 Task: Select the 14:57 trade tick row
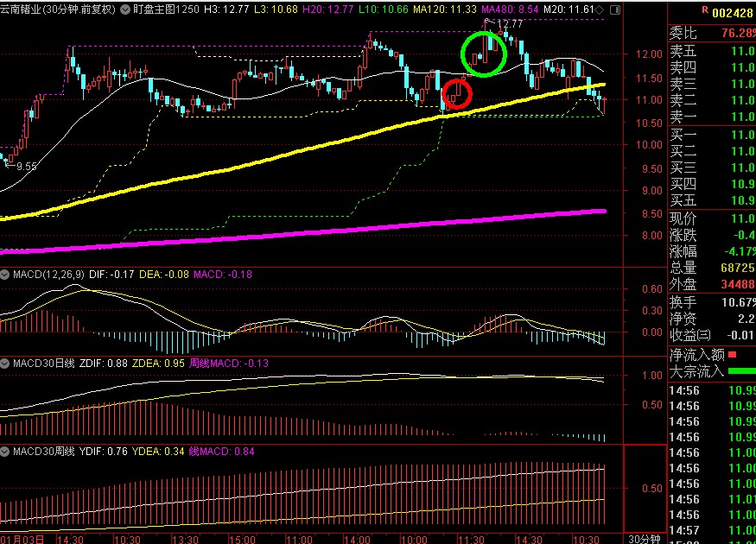pyautogui.click(x=712, y=530)
